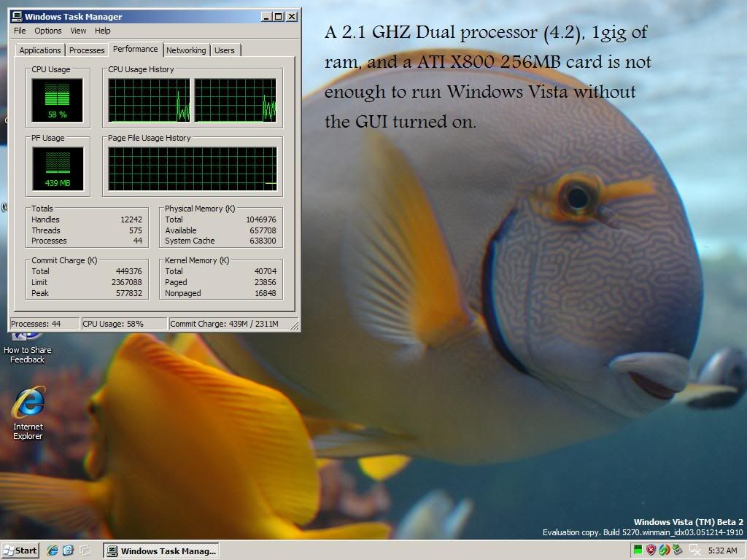
Task: Click Commit Charge Peak 577832
Action: pyautogui.click(x=128, y=293)
